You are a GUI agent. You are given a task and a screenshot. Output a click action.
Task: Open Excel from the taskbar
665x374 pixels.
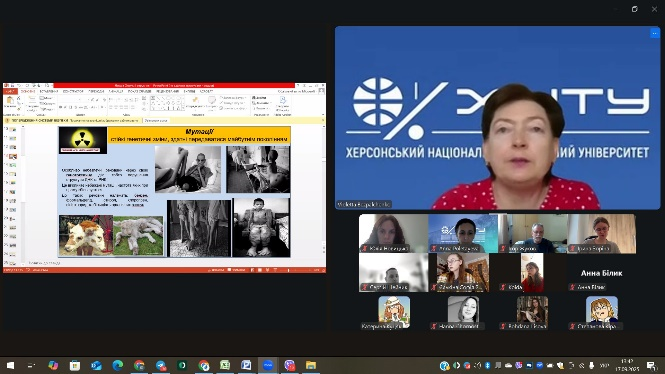tap(225, 365)
